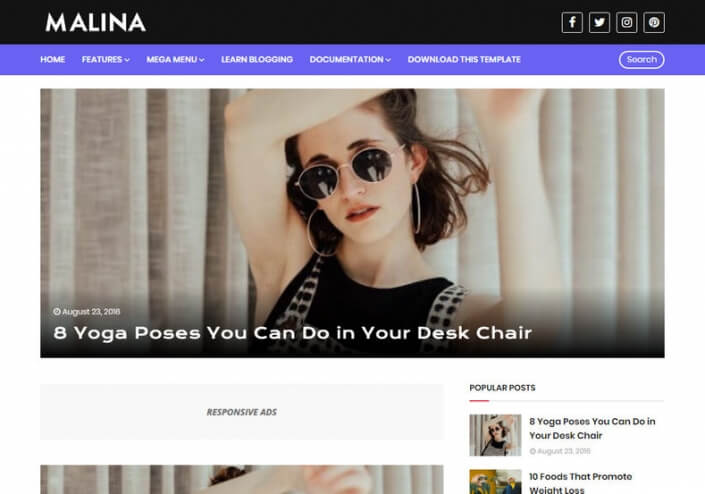Click the 8 Yoga Poses popular post thumbnail
Screen dimensions: 705x494
click(495, 435)
